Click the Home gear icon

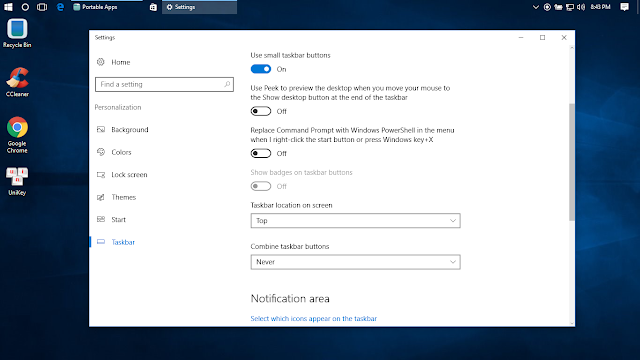(100, 62)
